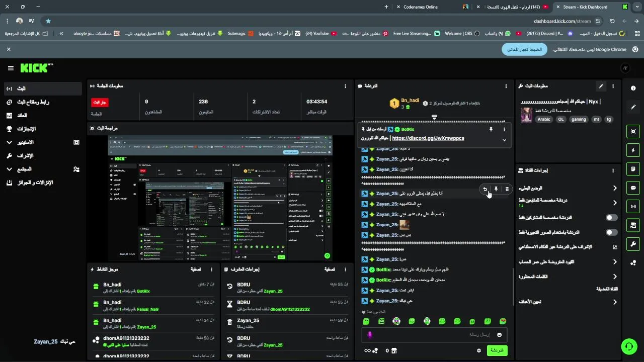Open the set goals (تعيين الأهداف) chevron
644x362 pixels.
click(614, 302)
